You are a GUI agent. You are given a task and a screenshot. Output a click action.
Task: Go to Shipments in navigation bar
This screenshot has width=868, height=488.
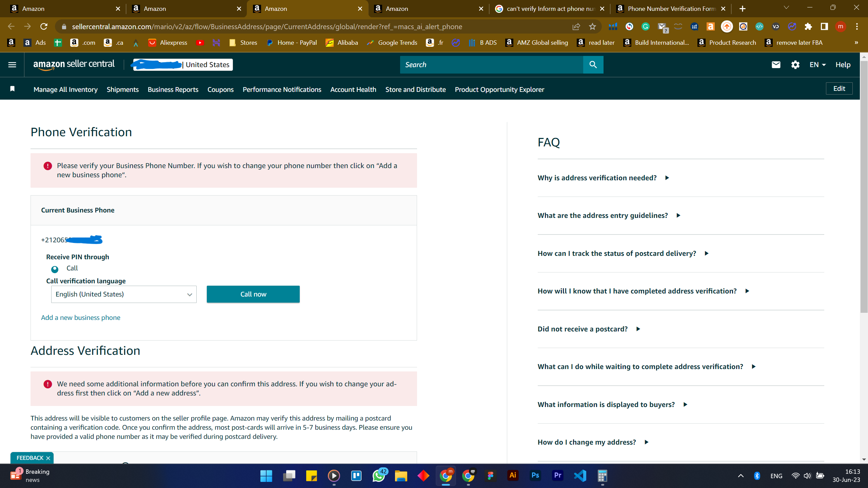pos(123,89)
